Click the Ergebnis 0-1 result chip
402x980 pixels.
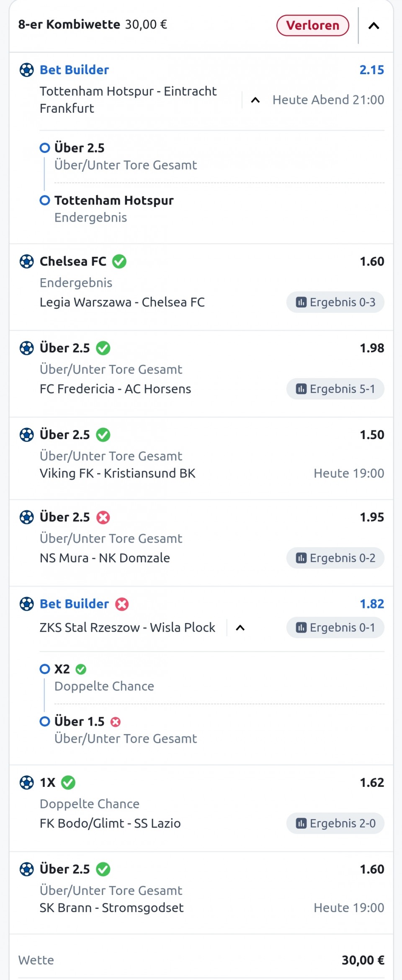pos(335,628)
